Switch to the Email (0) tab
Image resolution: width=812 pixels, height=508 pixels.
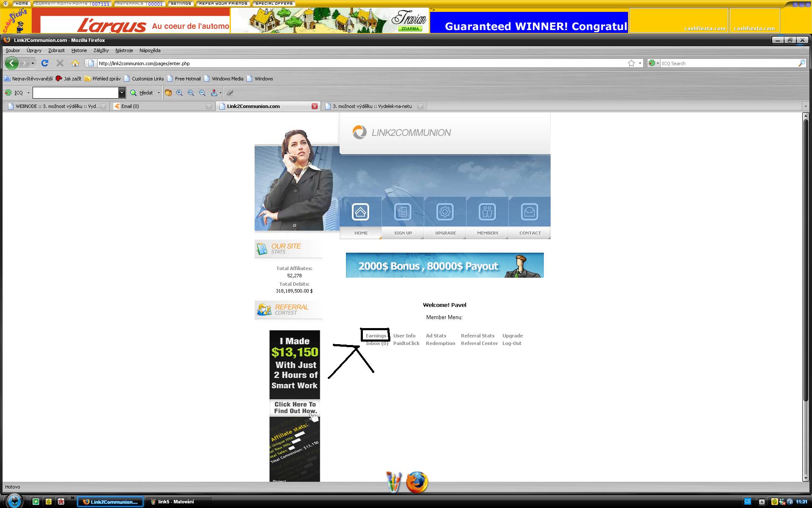pyautogui.click(x=130, y=106)
